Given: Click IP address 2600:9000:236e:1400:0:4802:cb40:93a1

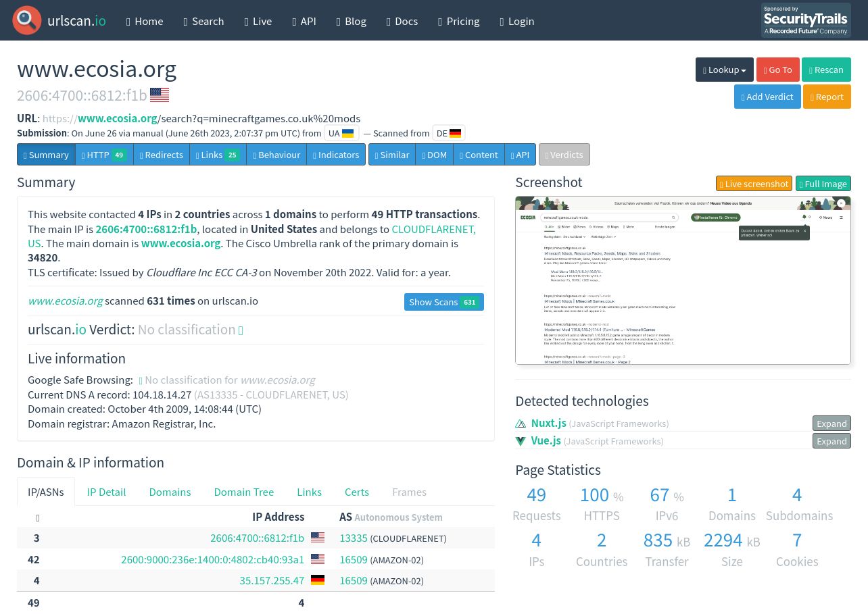Looking at the screenshot, I should 212,559.
